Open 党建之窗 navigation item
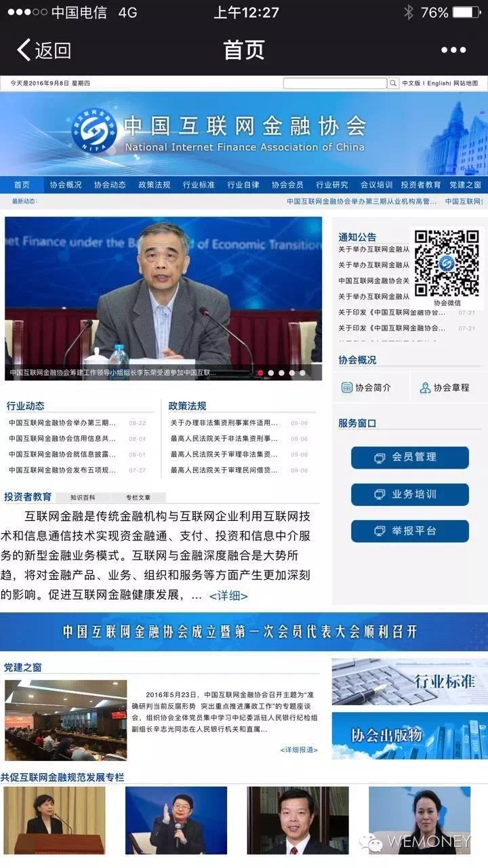Viewport: 488px width, 868px height. (465, 185)
